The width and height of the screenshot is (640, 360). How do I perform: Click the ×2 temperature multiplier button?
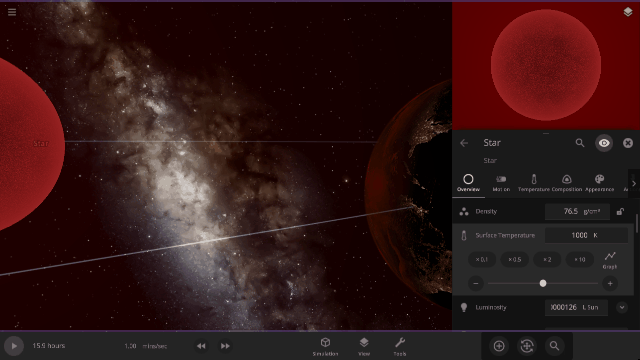click(x=547, y=260)
